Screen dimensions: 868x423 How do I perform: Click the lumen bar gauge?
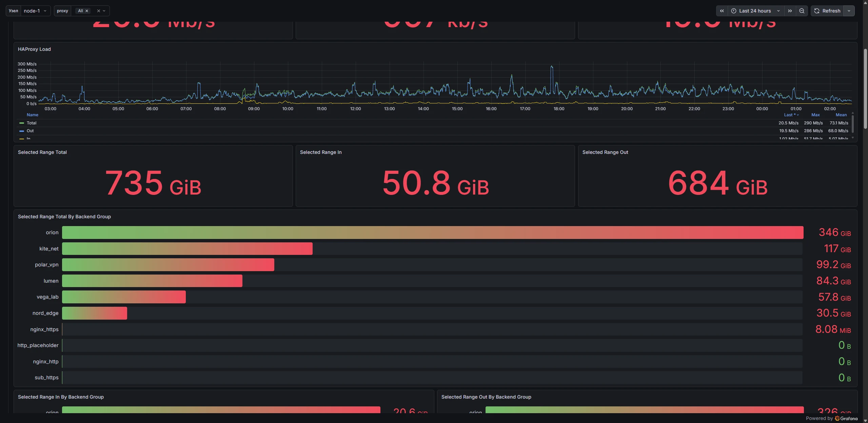click(x=152, y=281)
